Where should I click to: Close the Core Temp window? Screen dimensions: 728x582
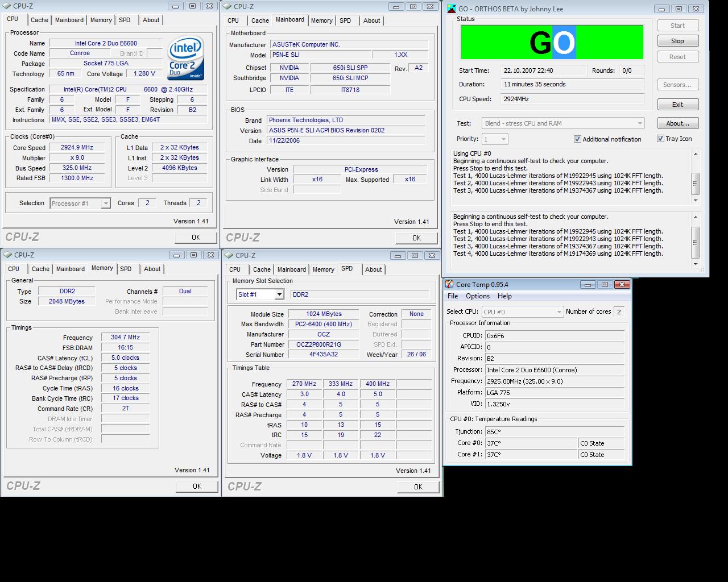(x=622, y=284)
